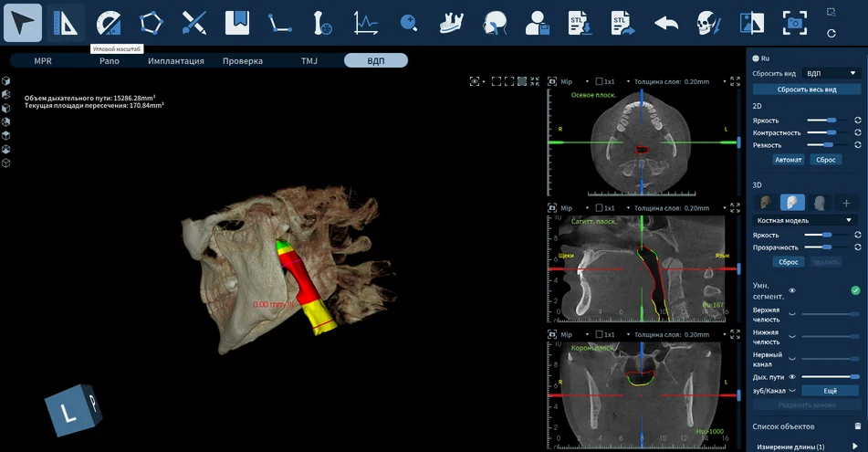Click Сбросить весь вид button
This screenshot has height=452, width=868.
point(807,89)
